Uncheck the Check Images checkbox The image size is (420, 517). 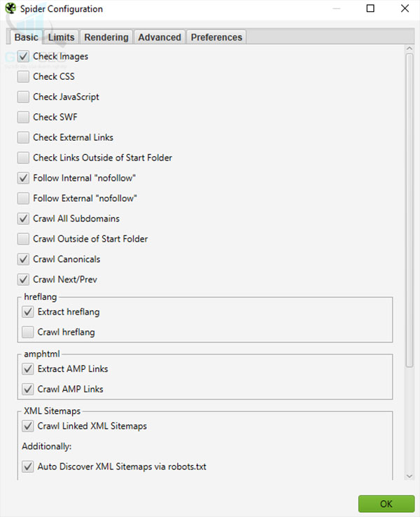click(x=24, y=57)
